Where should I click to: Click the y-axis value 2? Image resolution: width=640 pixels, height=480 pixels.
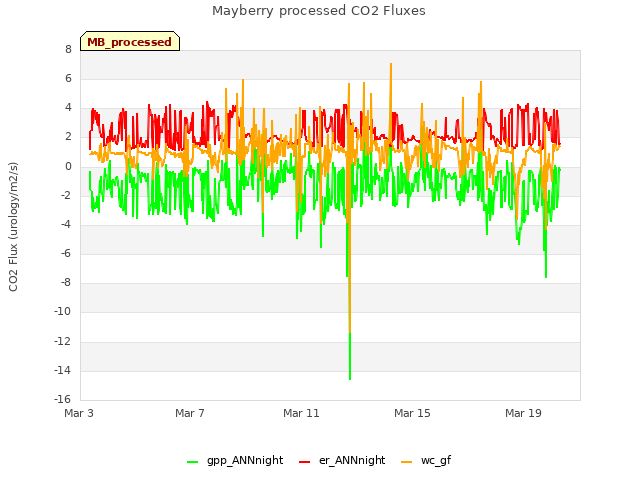(x=68, y=137)
